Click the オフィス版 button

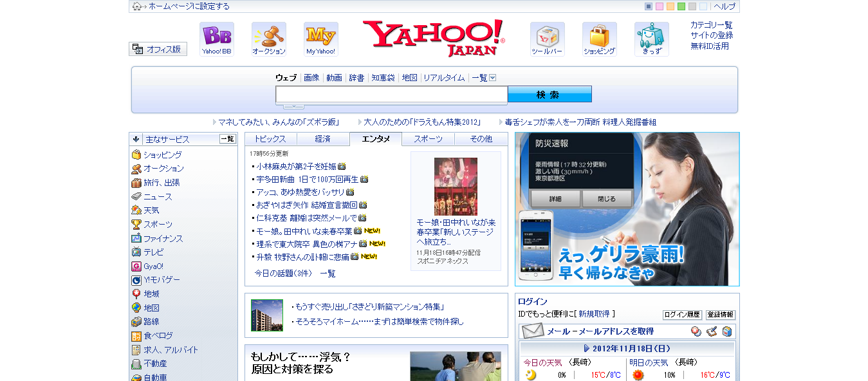pyautogui.click(x=158, y=49)
